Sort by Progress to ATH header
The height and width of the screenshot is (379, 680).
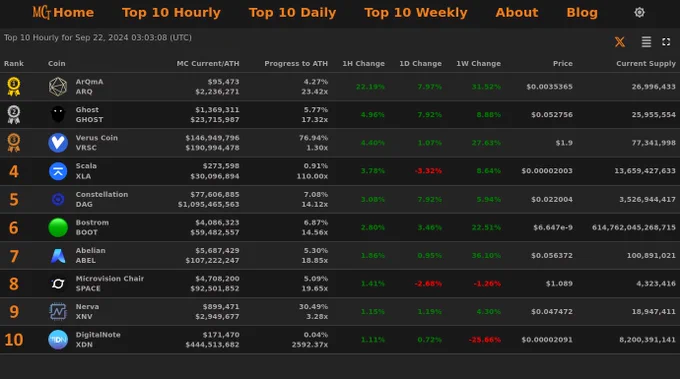[x=296, y=63]
